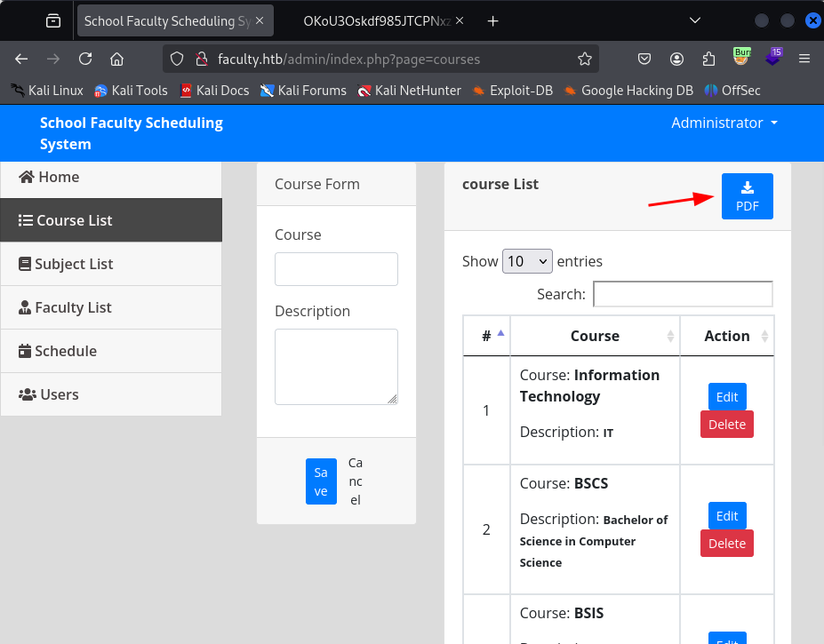
Task: Open the Pocket save icon
Action: click(x=644, y=59)
